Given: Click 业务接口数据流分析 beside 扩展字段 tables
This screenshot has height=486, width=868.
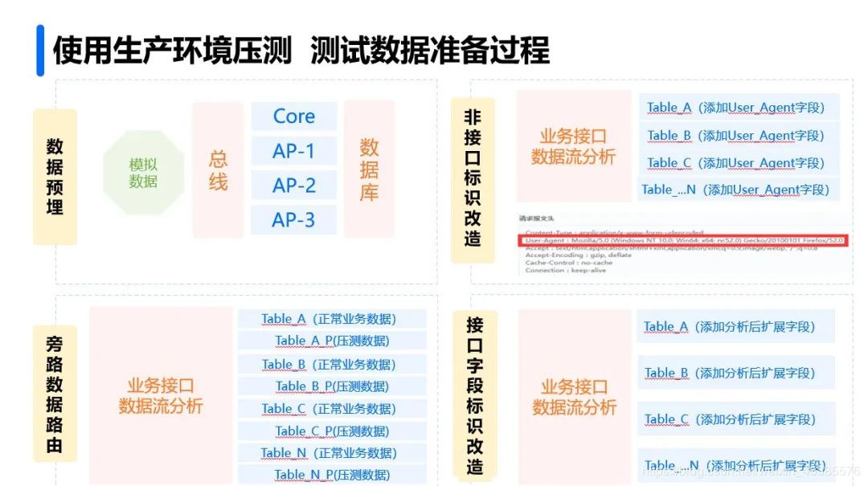Looking at the screenshot, I should click(574, 398).
